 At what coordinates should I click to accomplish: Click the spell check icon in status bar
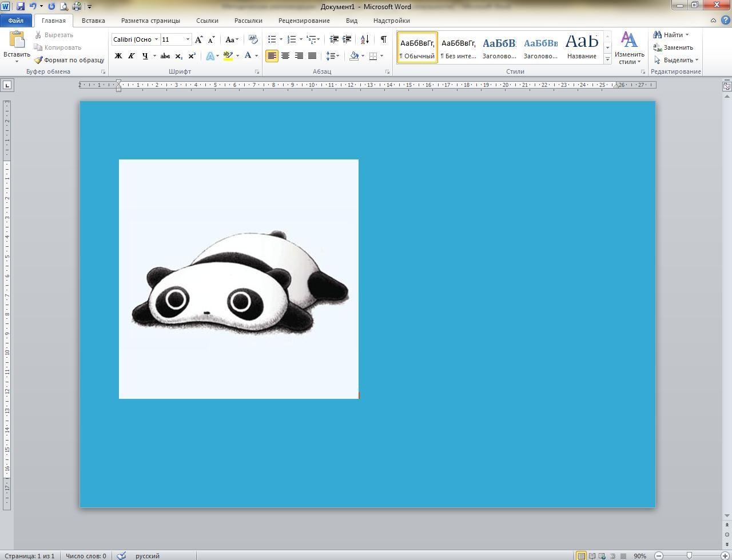[x=121, y=555]
